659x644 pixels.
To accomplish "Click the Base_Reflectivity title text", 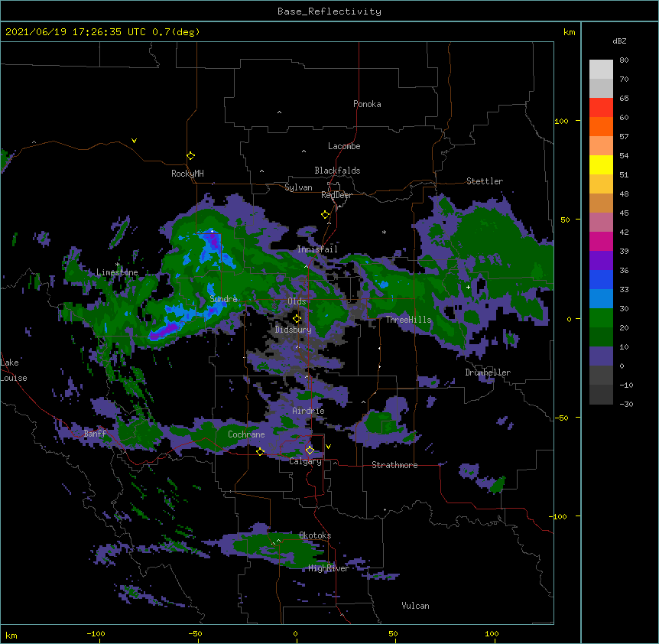I will click(x=329, y=11).
